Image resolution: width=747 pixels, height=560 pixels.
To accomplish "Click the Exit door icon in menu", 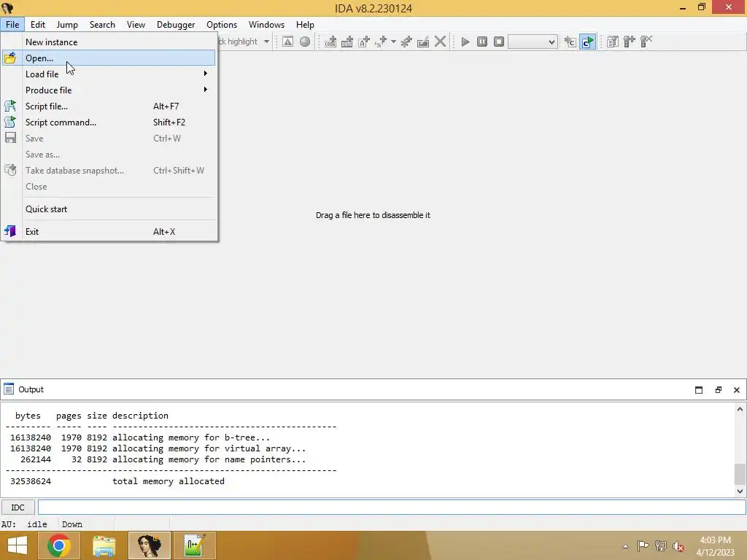I will point(10,231).
